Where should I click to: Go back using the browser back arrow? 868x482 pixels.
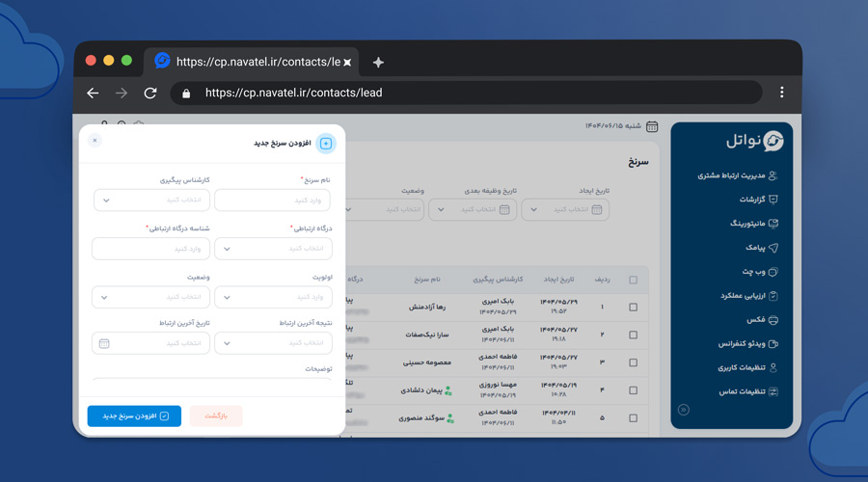coord(93,93)
